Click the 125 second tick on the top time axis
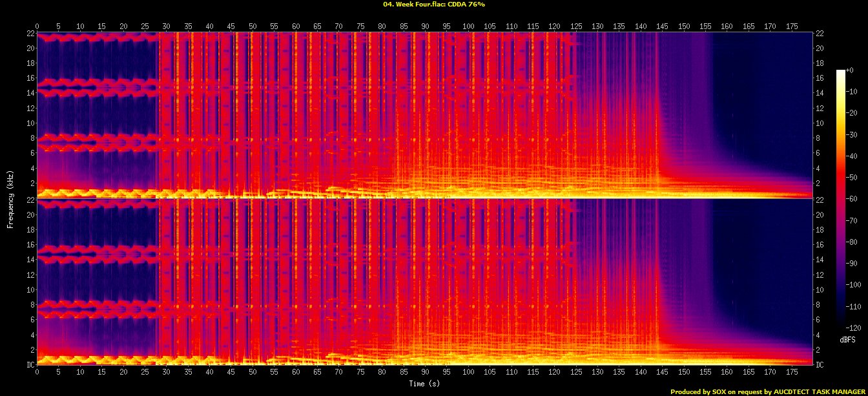868x396 pixels. coord(575,26)
